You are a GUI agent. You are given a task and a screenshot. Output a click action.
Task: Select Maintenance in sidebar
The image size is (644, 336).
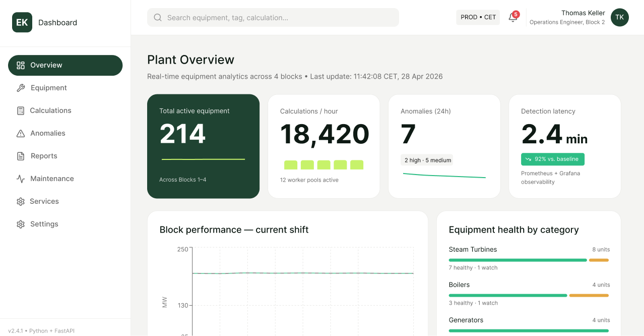point(66,179)
